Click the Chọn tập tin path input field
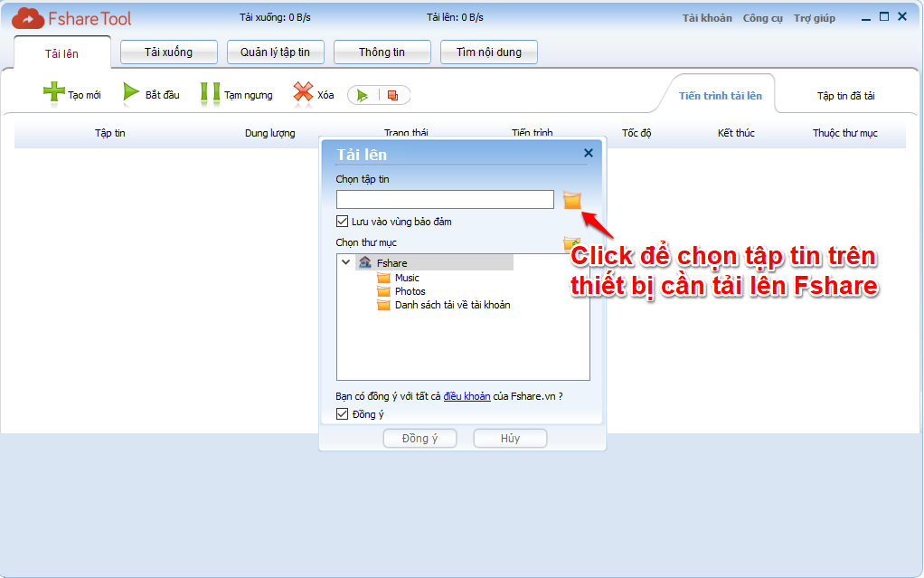 click(x=445, y=199)
